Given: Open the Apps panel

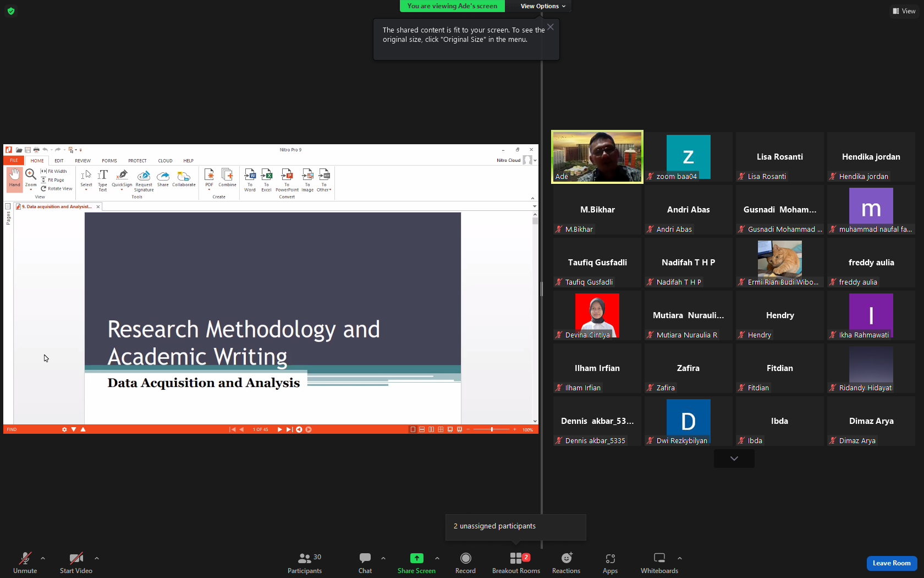Looking at the screenshot, I should click(610, 563).
